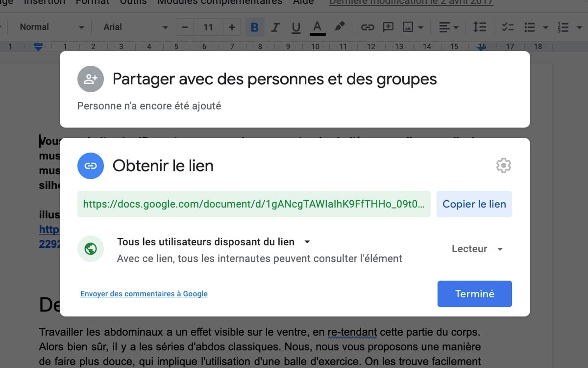The height and width of the screenshot is (368, 588).
Task: Click the add comment toolbar icon
Action: tap(388, 27)
